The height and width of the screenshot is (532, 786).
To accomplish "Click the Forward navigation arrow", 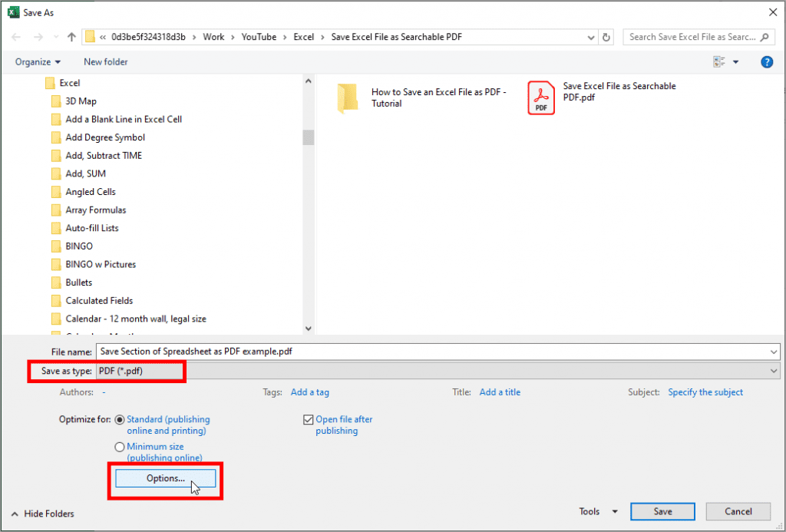I will pos(38,37).
